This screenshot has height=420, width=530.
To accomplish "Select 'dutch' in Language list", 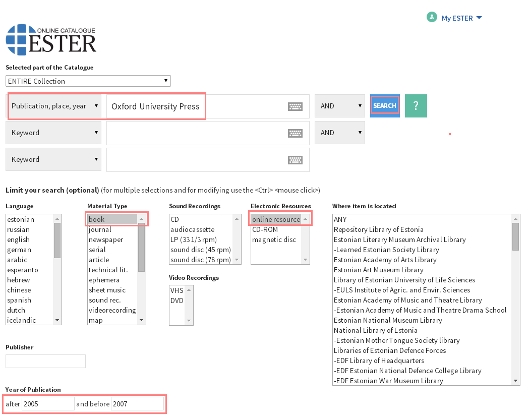I will pos(30,310).
